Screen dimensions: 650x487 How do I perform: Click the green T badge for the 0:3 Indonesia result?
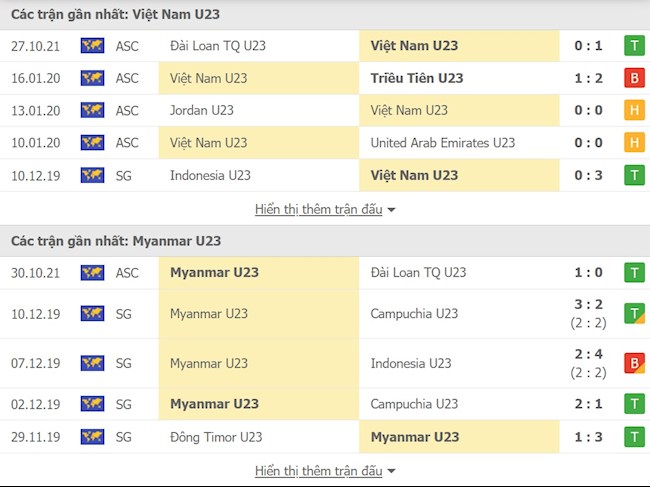click(x=633, y=175)
